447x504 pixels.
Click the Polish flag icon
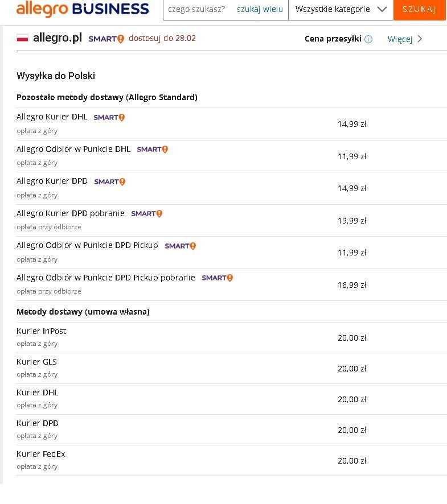click(x=23, y=38)
